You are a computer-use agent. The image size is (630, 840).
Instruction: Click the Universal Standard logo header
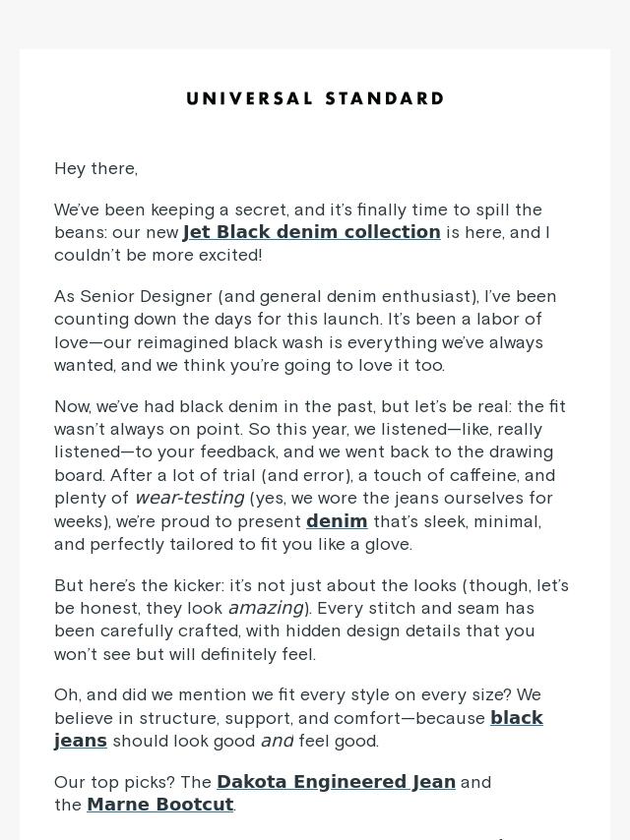point(315,98)
